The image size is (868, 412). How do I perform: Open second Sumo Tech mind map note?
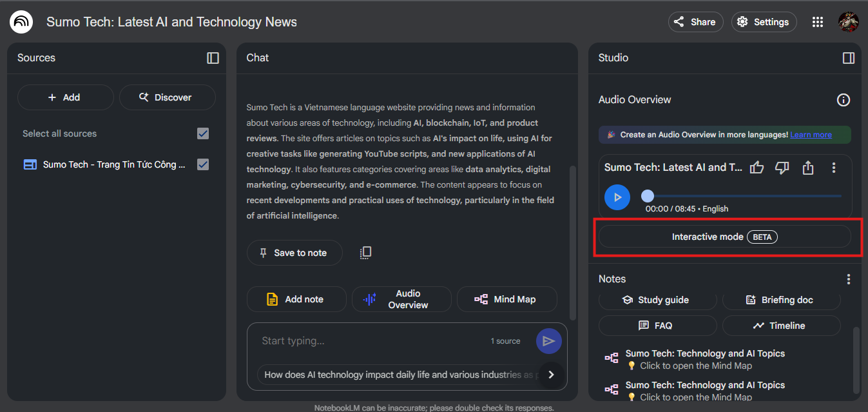(x=704, y=391)
